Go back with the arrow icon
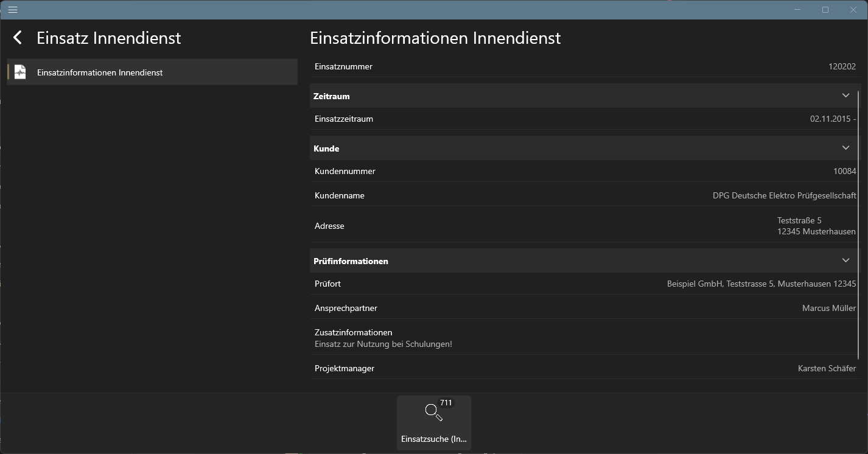The width and height of the screenshot is (868, 454). 18,38
